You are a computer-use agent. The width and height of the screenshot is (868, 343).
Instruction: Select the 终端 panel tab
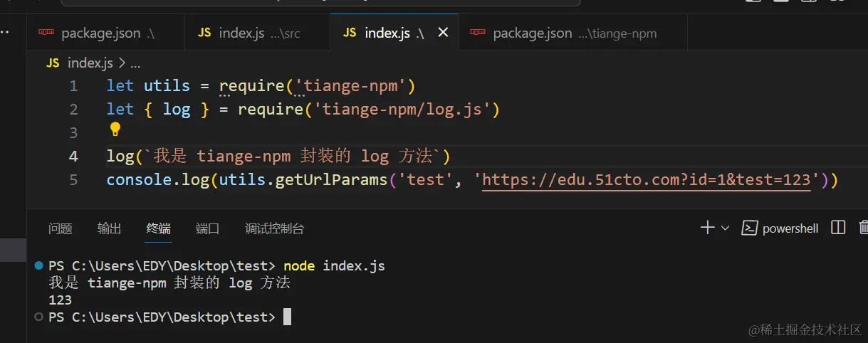tap(159, 228)
